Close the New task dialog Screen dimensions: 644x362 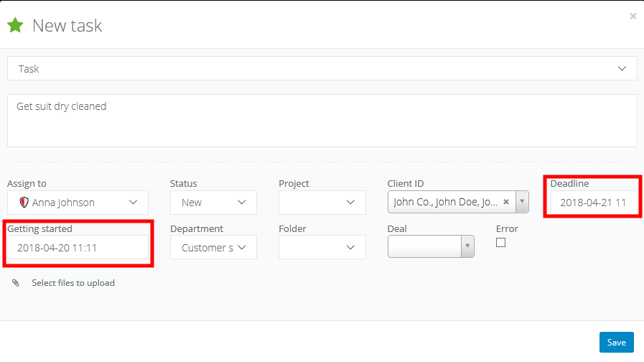pyautogui.click(x=633, y=16)
